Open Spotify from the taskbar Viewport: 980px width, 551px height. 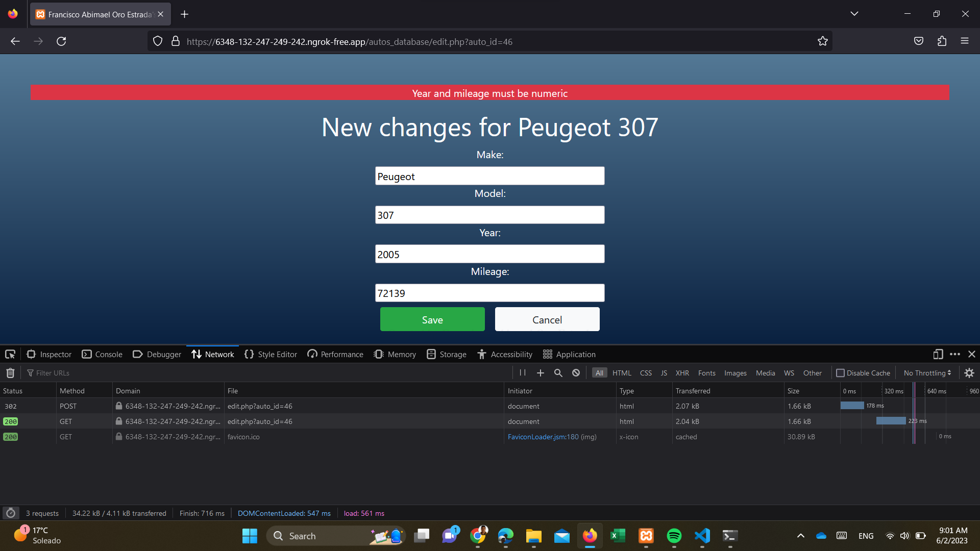(x=674, y=536)
